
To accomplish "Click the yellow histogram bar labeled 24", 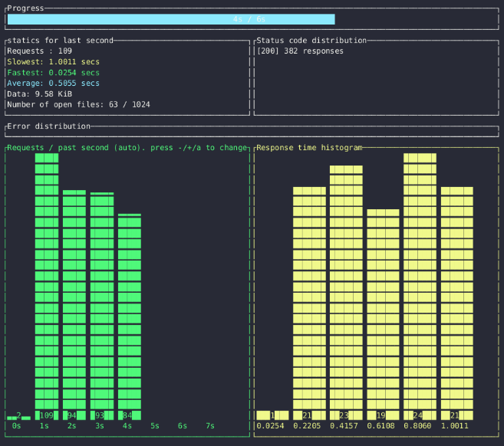I will click(420, 287).
